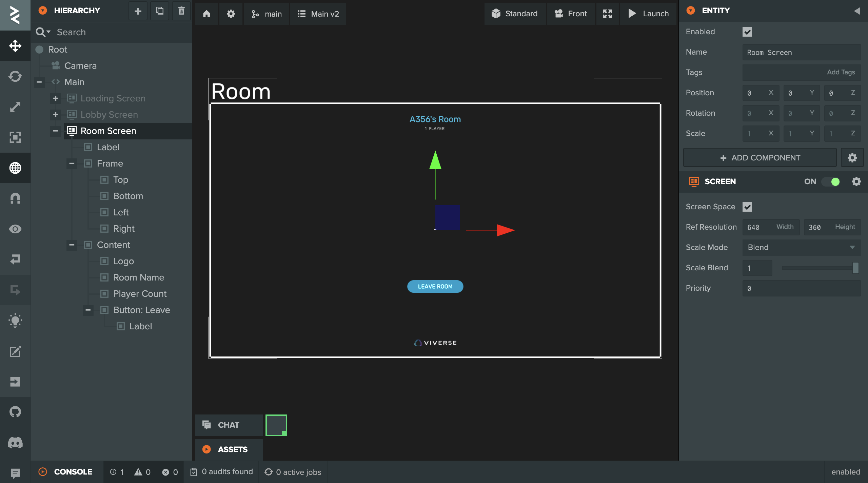Open the Discord icon in sidebar
The width and height of the screenshot is (868, 483).
[x=15, y=443]
